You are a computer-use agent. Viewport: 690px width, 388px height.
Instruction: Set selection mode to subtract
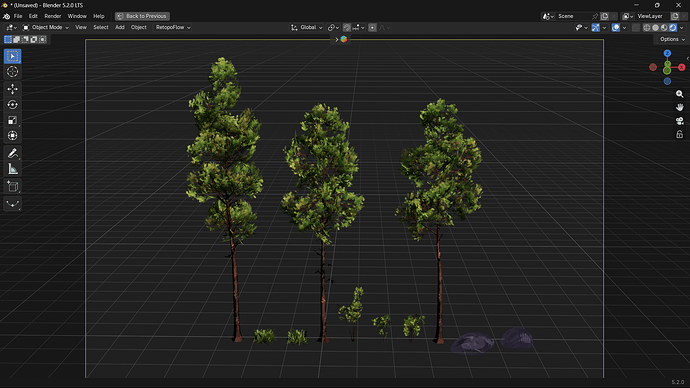25,40
